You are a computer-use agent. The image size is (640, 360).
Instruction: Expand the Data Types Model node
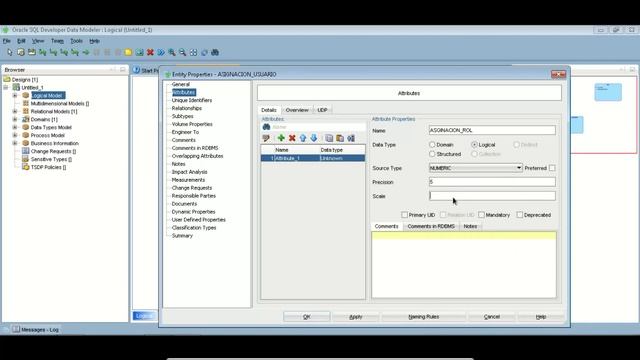[15, 127]
